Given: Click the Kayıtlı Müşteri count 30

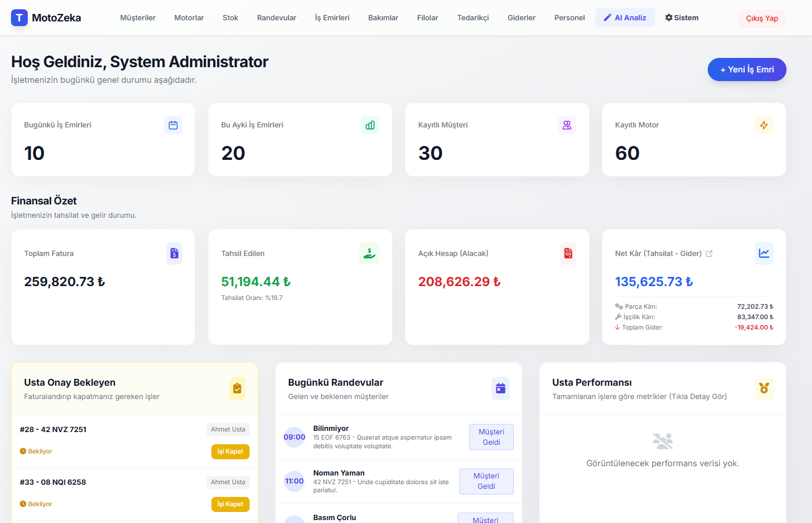Looking at the screenshot, I should (430, 153).
